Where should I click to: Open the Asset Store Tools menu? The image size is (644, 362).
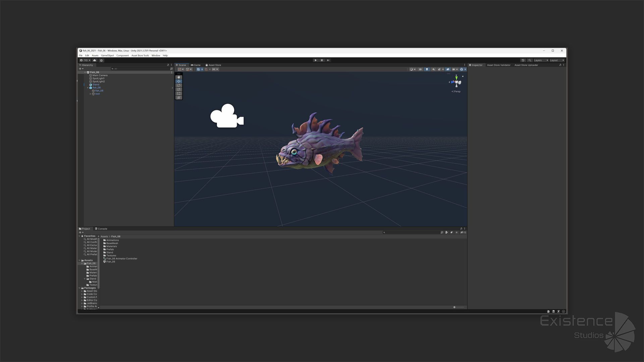point(140,56)
